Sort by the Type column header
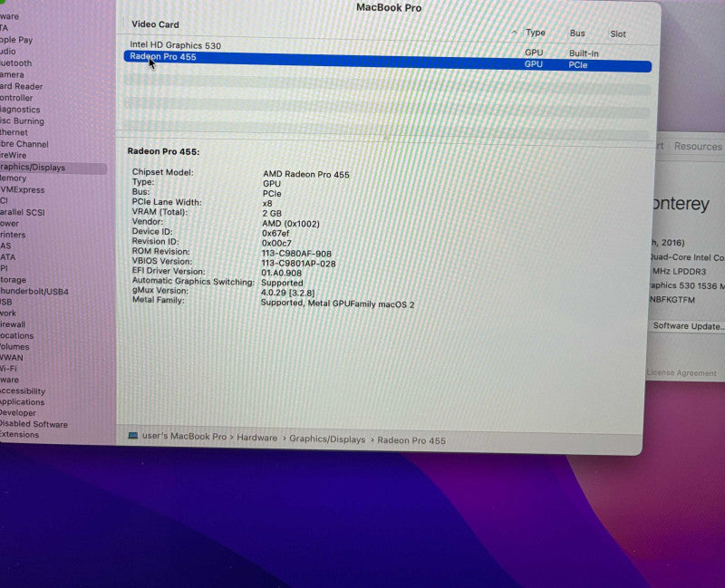 535,33
